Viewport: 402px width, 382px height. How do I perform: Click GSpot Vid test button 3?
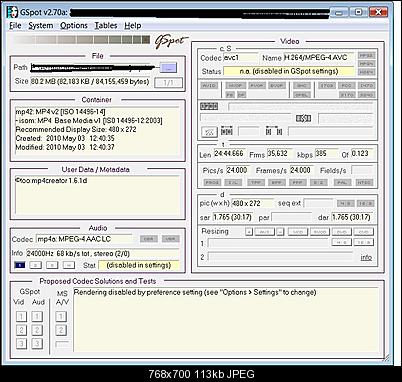point(21,344)
